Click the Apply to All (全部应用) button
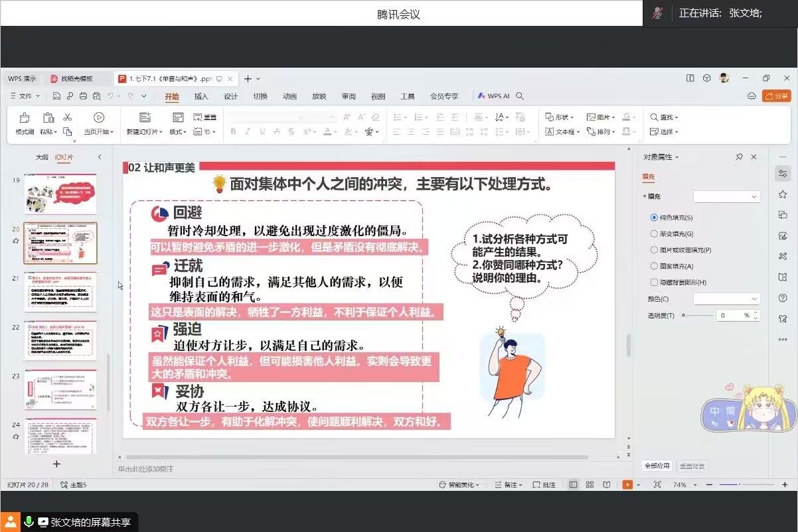798x532 pixels. pos(657,466)
